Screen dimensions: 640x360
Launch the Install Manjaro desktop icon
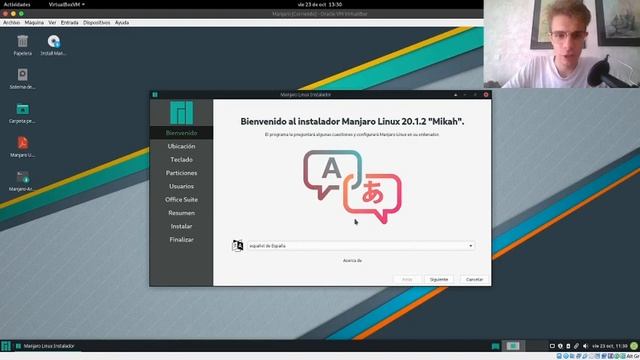pyautogui.click(x=53, y=42)
